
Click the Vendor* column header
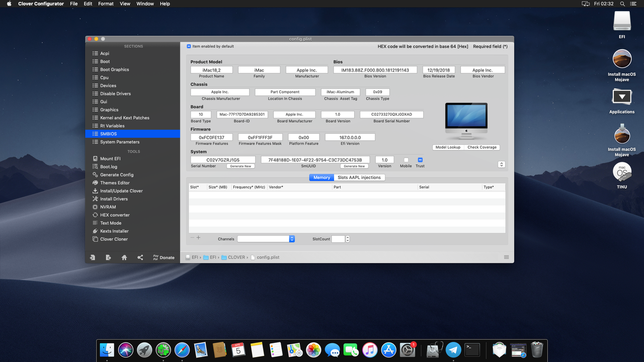[299, 187]
